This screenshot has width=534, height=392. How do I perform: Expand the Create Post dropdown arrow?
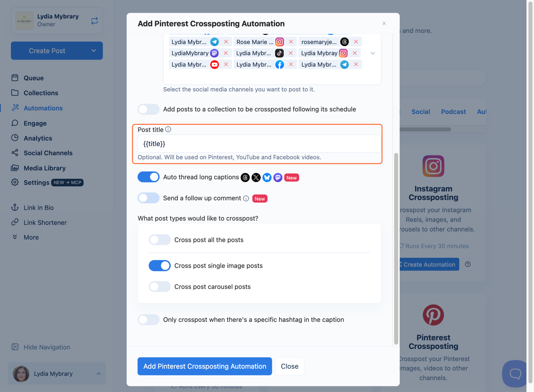(93, 51)
